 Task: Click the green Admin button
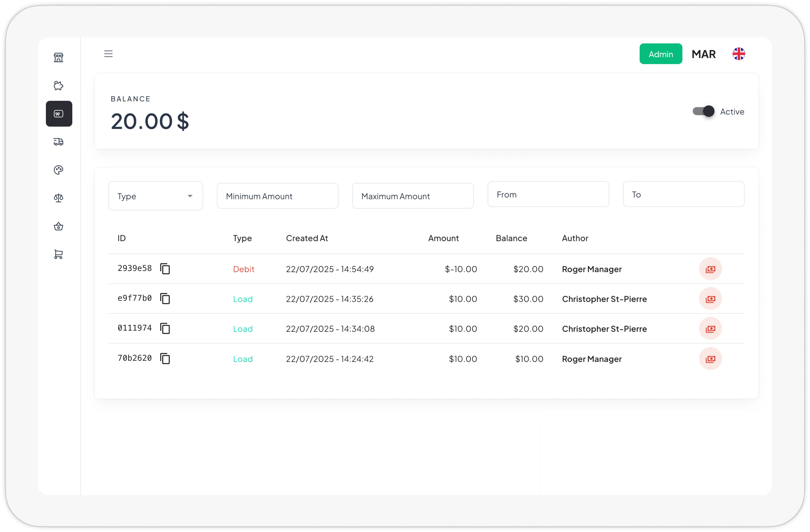click(x=661, y=54)
